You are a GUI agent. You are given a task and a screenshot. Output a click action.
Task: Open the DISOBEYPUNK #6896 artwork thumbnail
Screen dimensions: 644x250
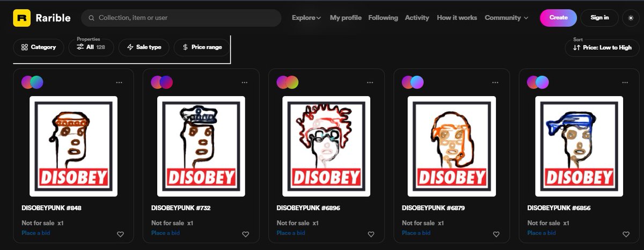coord(327,146)
